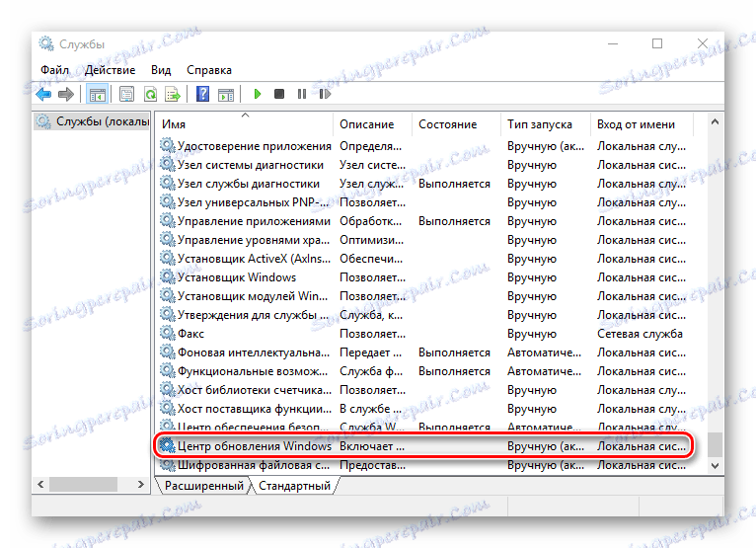
Task: Restart service with restart icon
Action: pyautogui.click(x=325, y=94)
